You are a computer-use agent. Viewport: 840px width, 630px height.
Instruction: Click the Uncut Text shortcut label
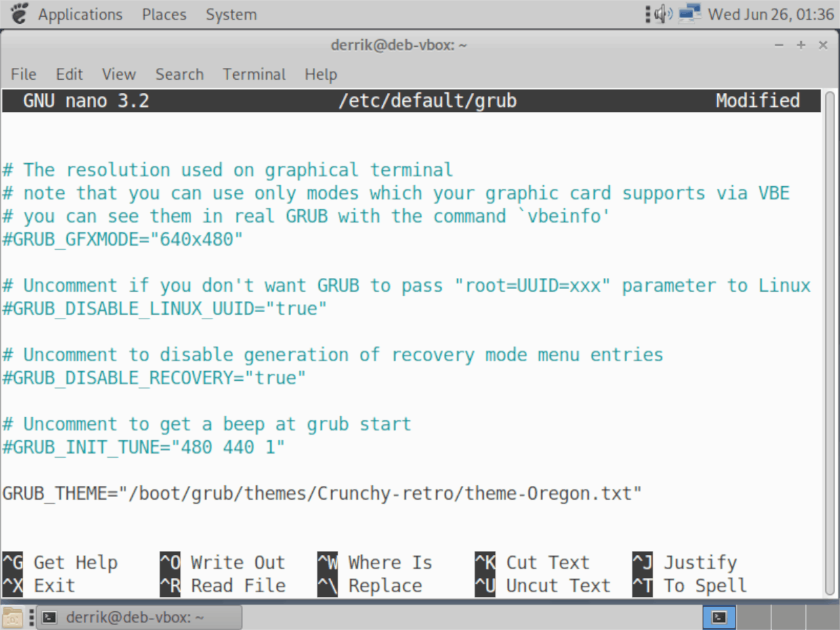(x=558, y=586)
